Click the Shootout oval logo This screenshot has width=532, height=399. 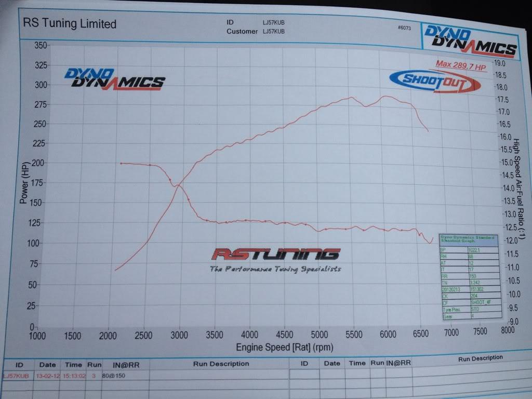(x=435, y=82)
